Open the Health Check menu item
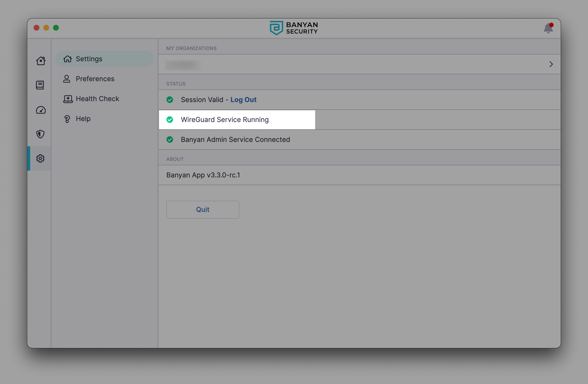The height and width of the screenshot is (384, 588). coord(97,99)
